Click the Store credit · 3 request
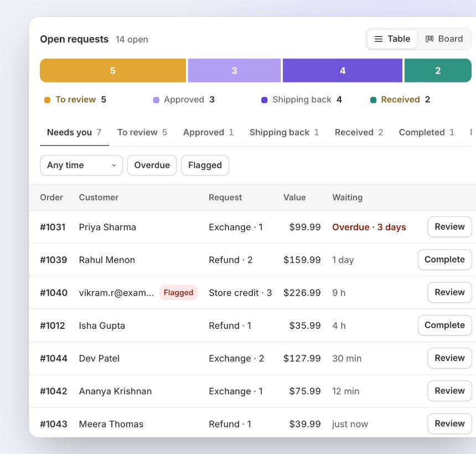 [x=240, y=293]
